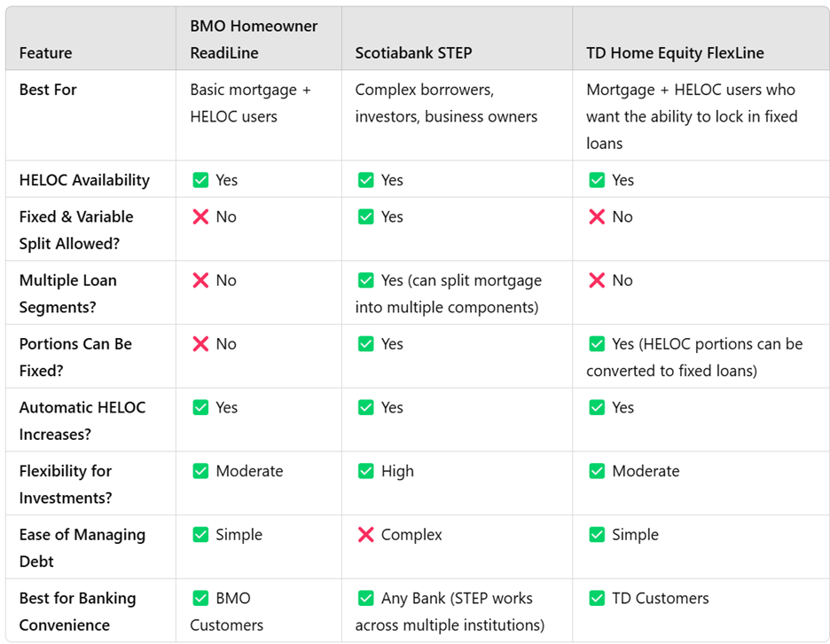The image size is (830, 644).
Task: Click green check beside TD HELOC portions text
Action: click(x=597, y=344)
